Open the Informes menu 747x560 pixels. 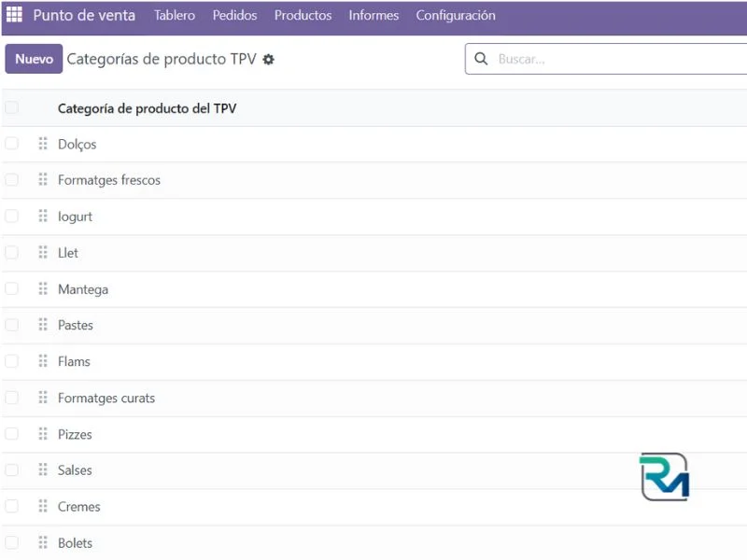[373, 16]
